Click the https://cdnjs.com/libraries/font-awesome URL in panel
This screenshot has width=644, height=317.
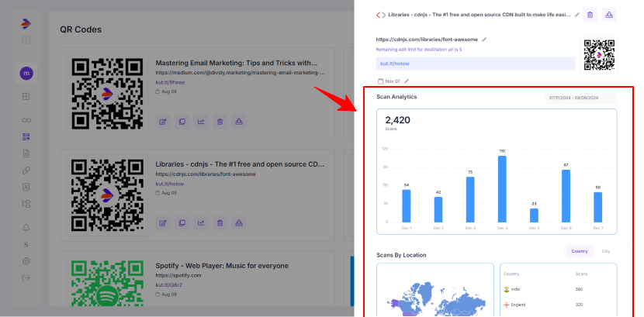pyautogui.click(x=427, y=40)
